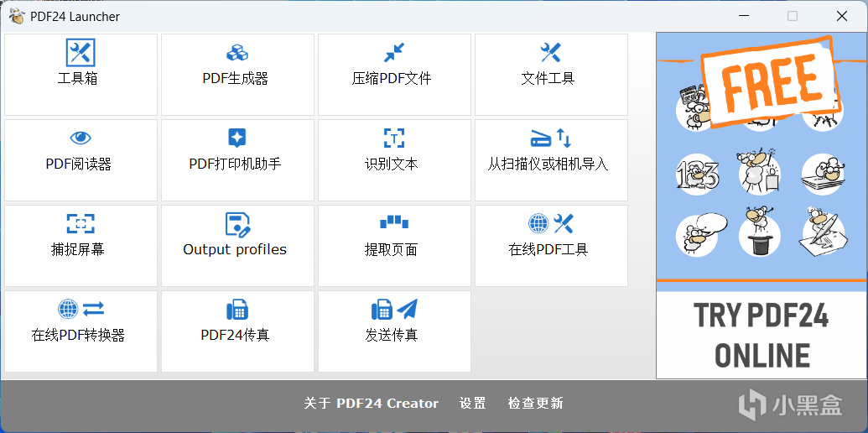Viewport: 868px width, 433px height.
Task: Open the 工具箱 toolbox tile
Action: pos(81,75)
